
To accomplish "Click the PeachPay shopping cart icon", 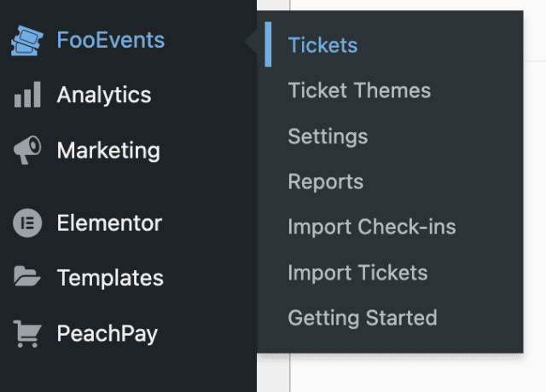I will pos(27,333).
